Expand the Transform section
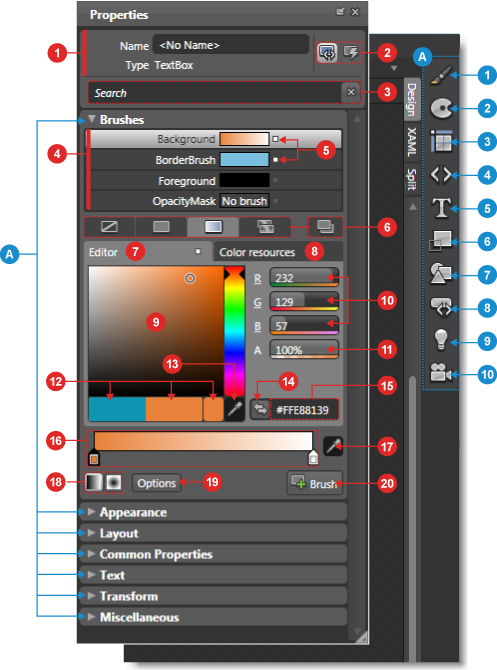This screenshot has width=497, height=670. tap(91, 595)
